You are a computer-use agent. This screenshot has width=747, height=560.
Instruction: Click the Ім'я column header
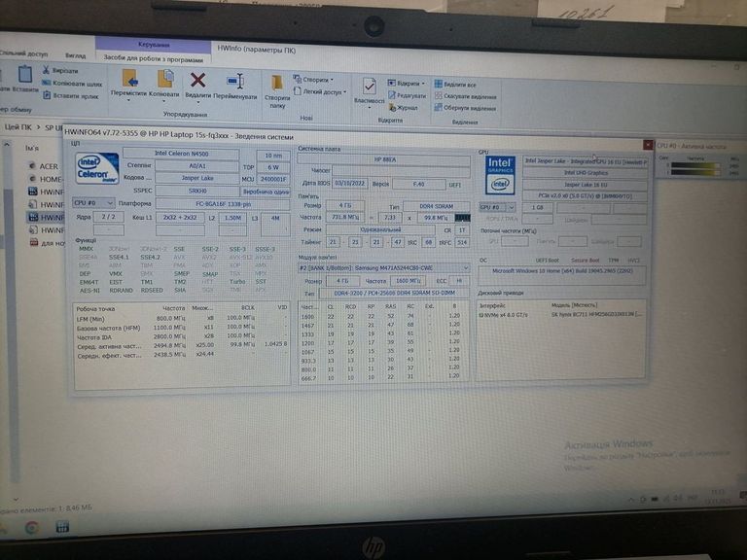pos(32,148)
